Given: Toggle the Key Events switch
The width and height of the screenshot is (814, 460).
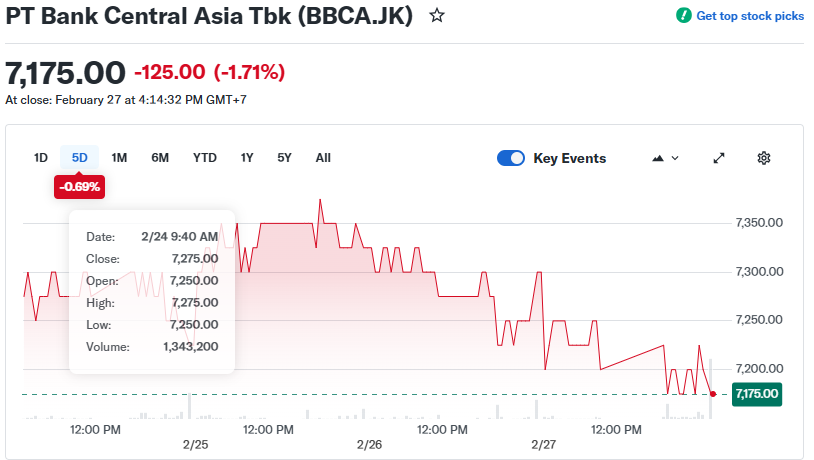Looking at the screenshot, I should (x=511, y=158).
